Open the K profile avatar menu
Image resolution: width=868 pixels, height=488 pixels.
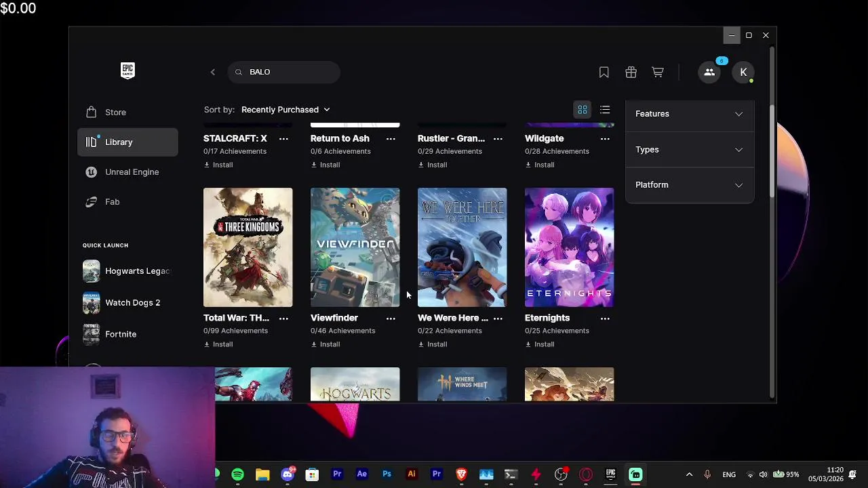[x=743, y=72]
